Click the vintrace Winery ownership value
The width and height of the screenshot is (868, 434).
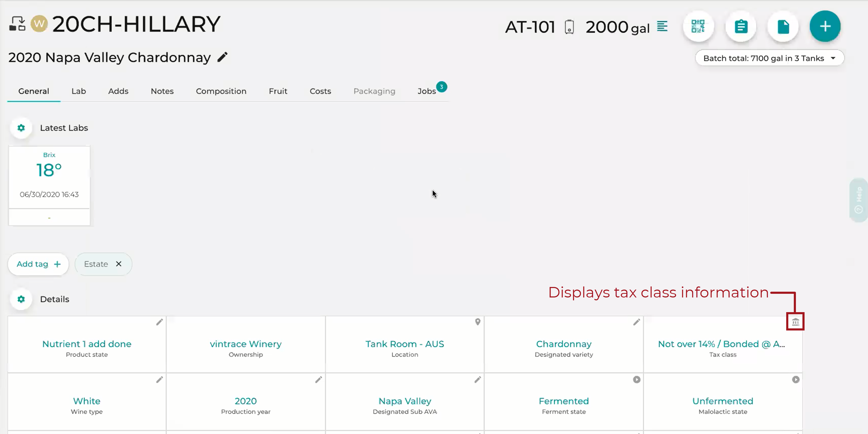246,344
